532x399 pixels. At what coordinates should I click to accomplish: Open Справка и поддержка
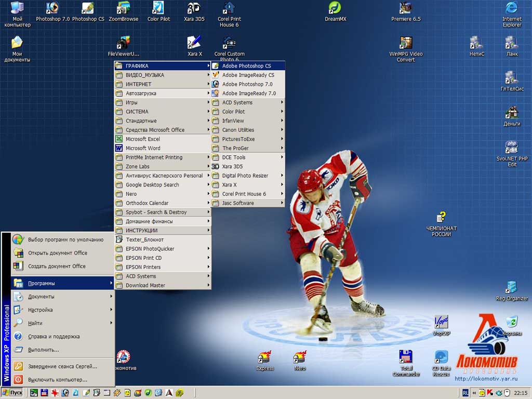coord(63,337)
